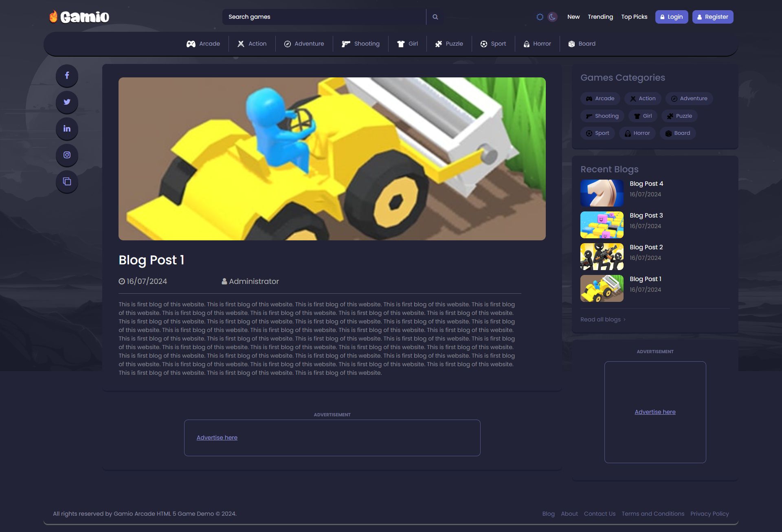Viewport: 782px width, 532px height.
Task: Open Privacy Policy footer link
Action: [x=709, y=514]
